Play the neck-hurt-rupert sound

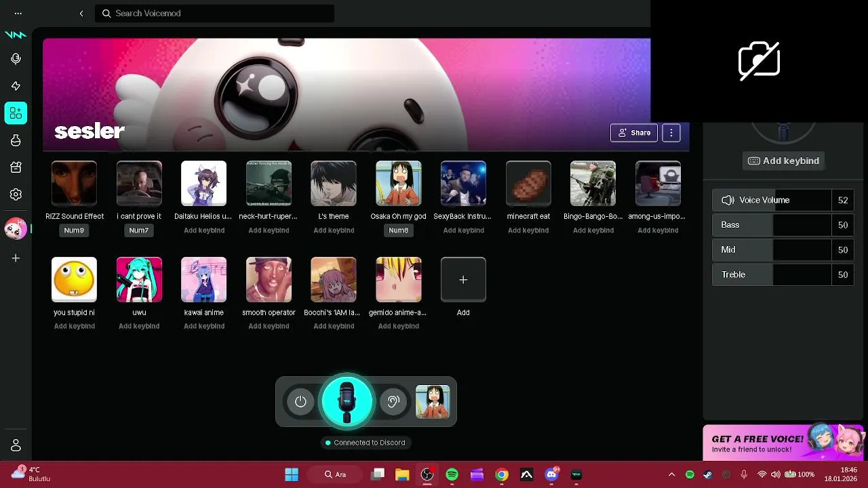point(269,184)
